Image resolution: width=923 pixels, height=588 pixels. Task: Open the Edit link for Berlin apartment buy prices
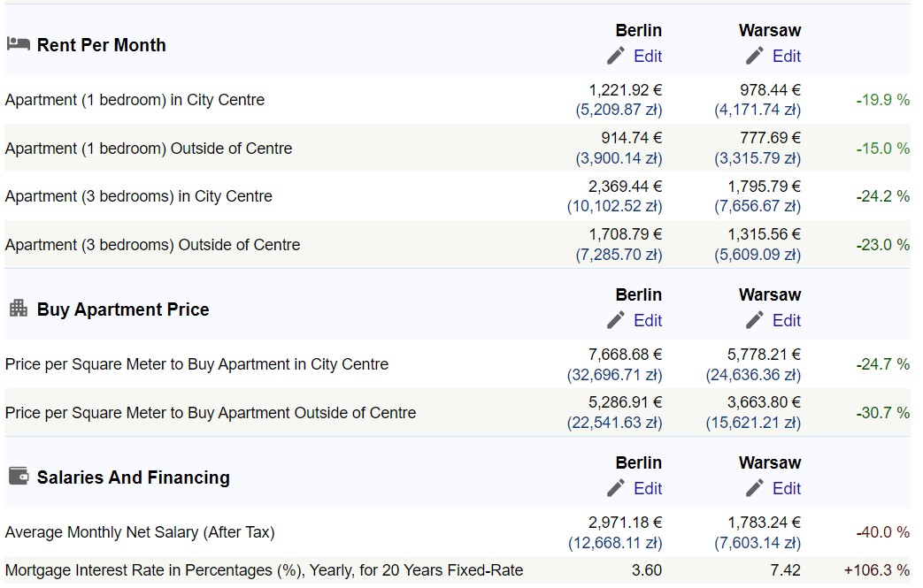648,320
